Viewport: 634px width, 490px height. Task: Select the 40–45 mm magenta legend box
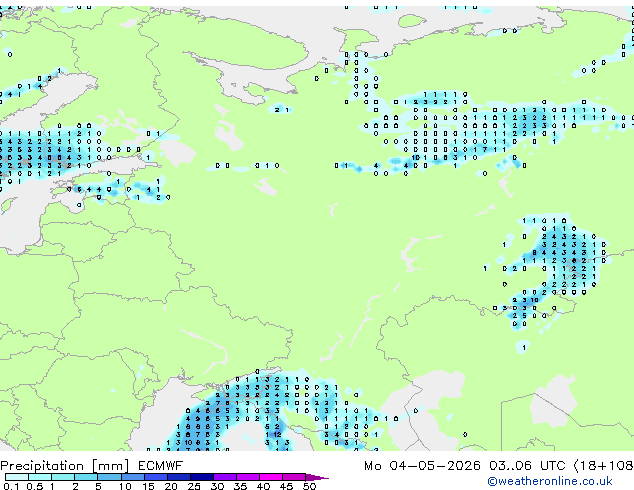pyautogui.click(x=270, y=477)
